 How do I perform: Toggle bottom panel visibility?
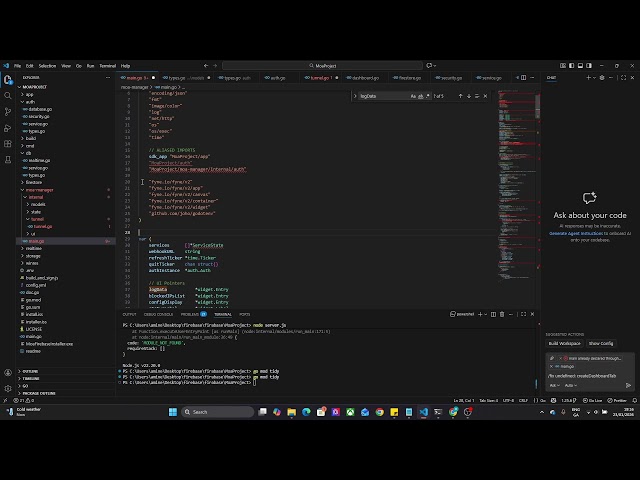pyautogui.click(x=580, y=65)
